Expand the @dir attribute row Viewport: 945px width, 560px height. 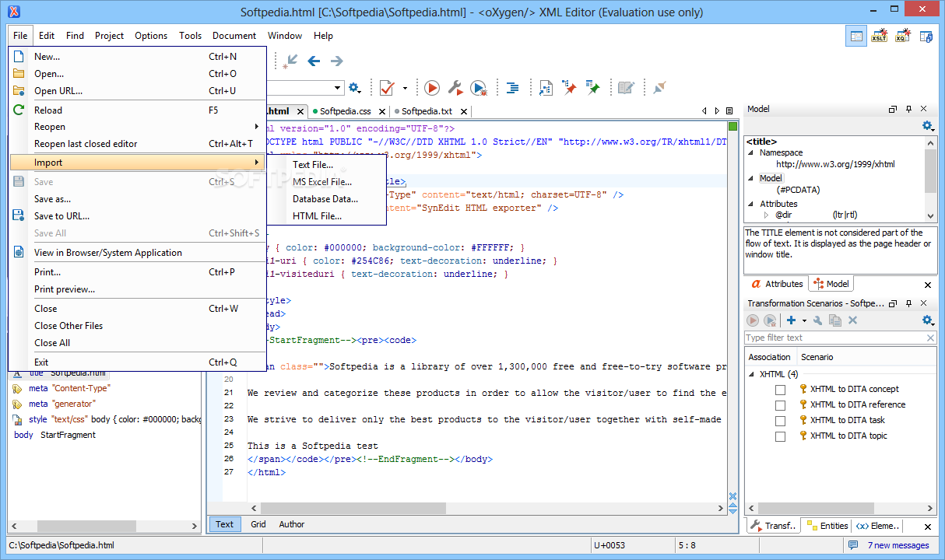click(766, 215)
